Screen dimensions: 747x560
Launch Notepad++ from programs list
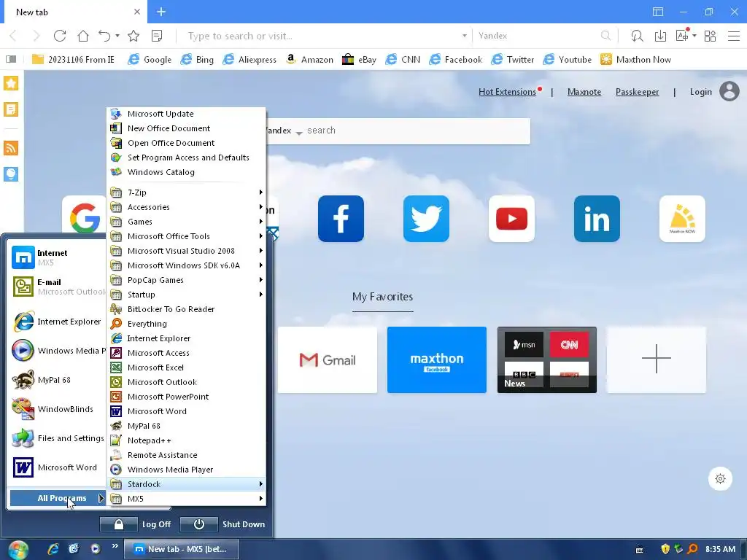coord(186,440)
